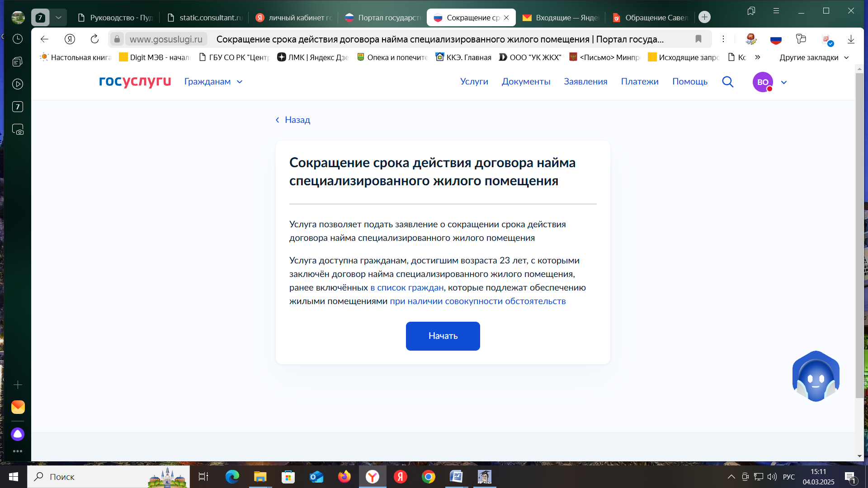Open Alice assistant purple sidebar icon
868x488 pixels.
[18, 434]
